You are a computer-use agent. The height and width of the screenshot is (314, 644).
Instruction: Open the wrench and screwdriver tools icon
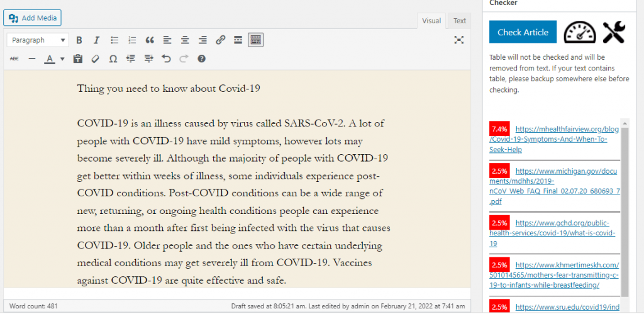pos(614,32)
